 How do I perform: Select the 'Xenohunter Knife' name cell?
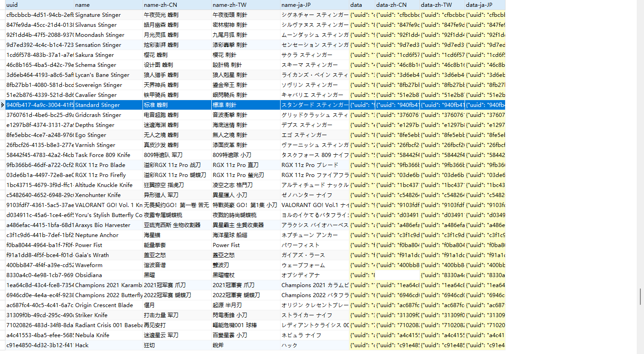pos(108,195)
